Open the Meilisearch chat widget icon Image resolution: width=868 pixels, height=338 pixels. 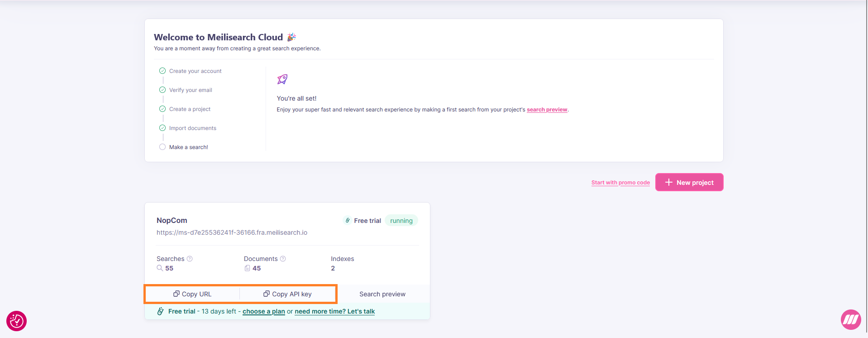tap(851, 320)
